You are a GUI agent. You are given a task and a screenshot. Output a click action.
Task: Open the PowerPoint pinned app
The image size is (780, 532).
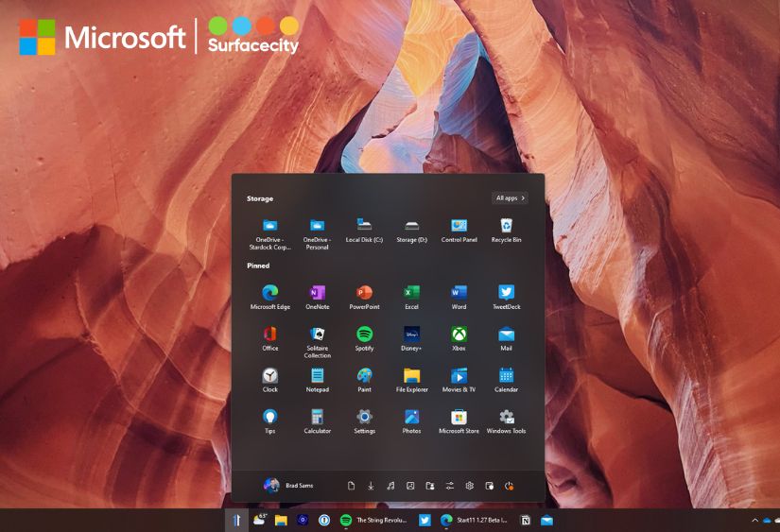click(364, 293)
